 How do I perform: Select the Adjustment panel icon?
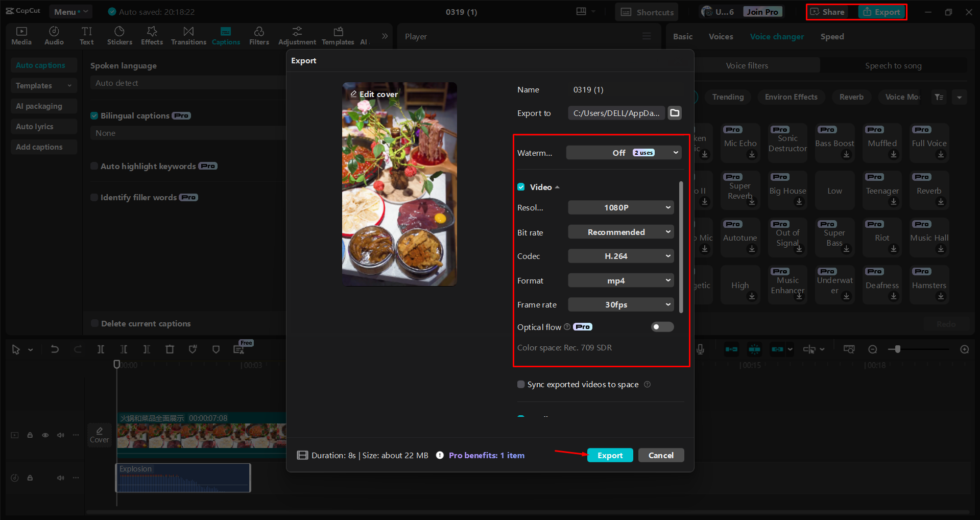coord(297,35)
